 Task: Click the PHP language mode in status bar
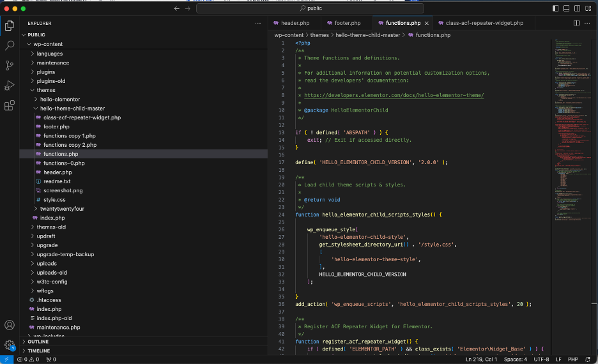[572, 360]
